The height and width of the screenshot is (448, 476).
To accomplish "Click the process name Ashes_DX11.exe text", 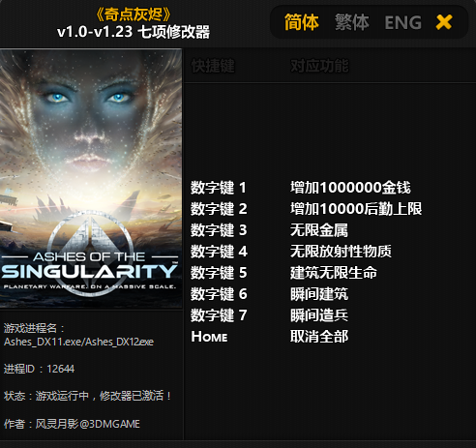I will (44, 342).
